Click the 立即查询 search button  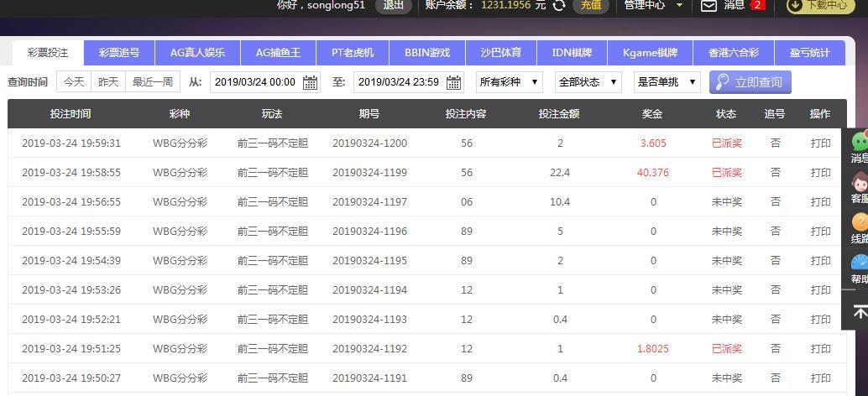[750, 82]
